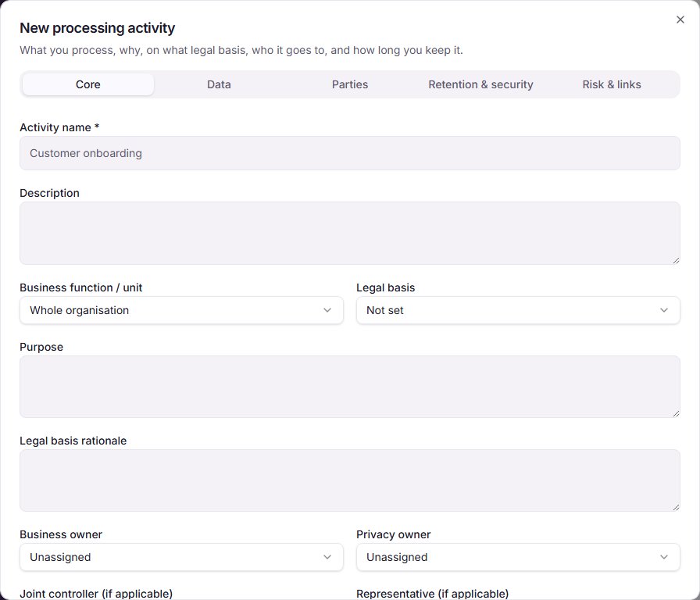Click the Purpose field resize handle
The image size is (700, 600).
click(x=677, y=414)
